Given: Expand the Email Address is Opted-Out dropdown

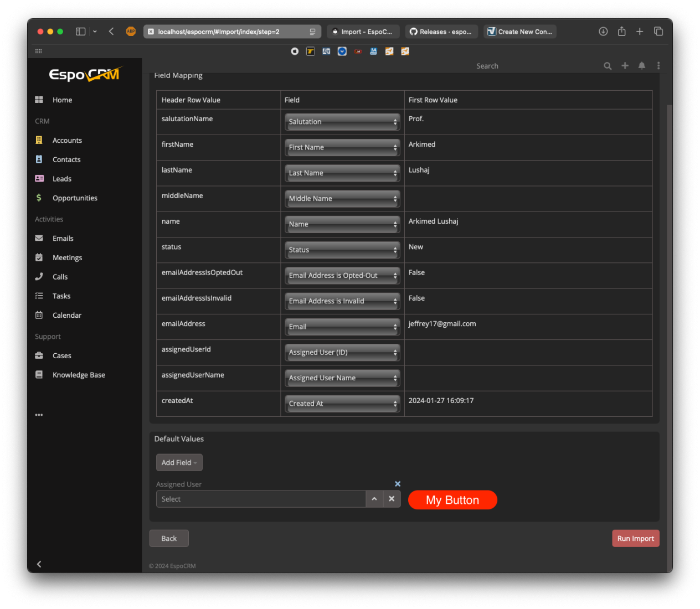Looking at the screenshot, I should [342, 276].
